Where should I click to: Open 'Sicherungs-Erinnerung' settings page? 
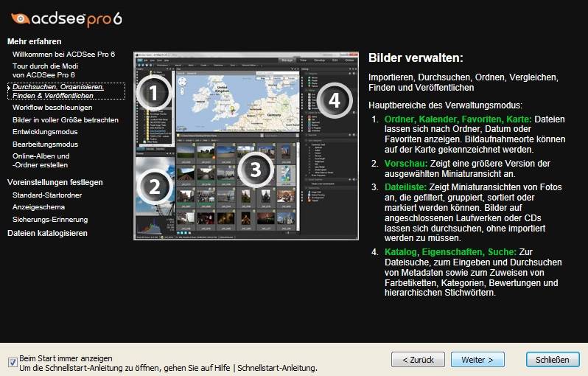point(50,220)
